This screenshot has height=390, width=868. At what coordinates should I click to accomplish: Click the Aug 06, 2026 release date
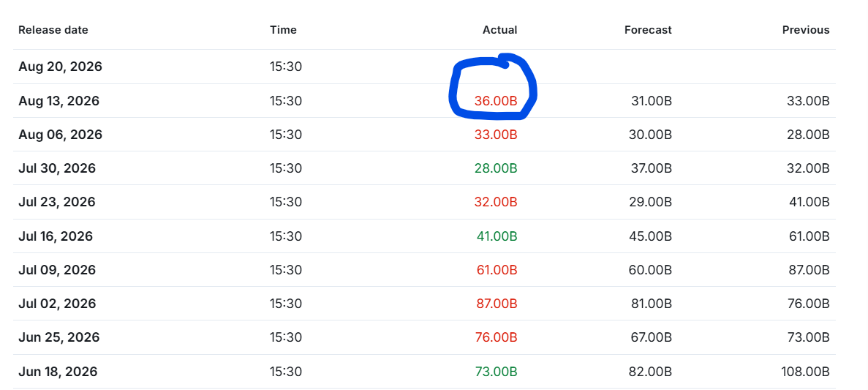61,135
